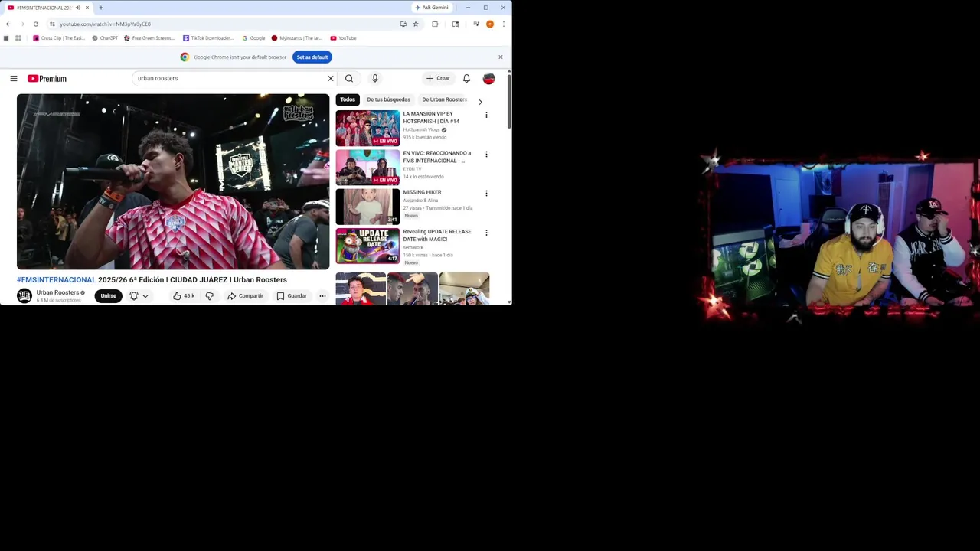
Task: Click the Unirse channel button
Action: [108, 296]
